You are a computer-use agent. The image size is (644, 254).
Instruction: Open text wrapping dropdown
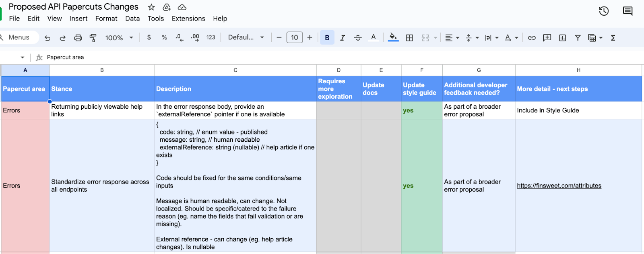coord(492,38)
